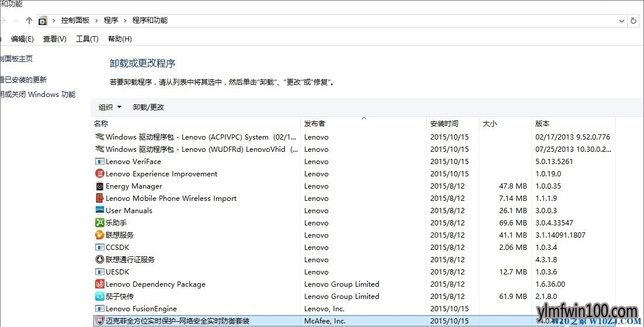This screenshot has width=644, height=327.
Task: Click the 程序和功能 breadcrumb
Action: (150, 20)
